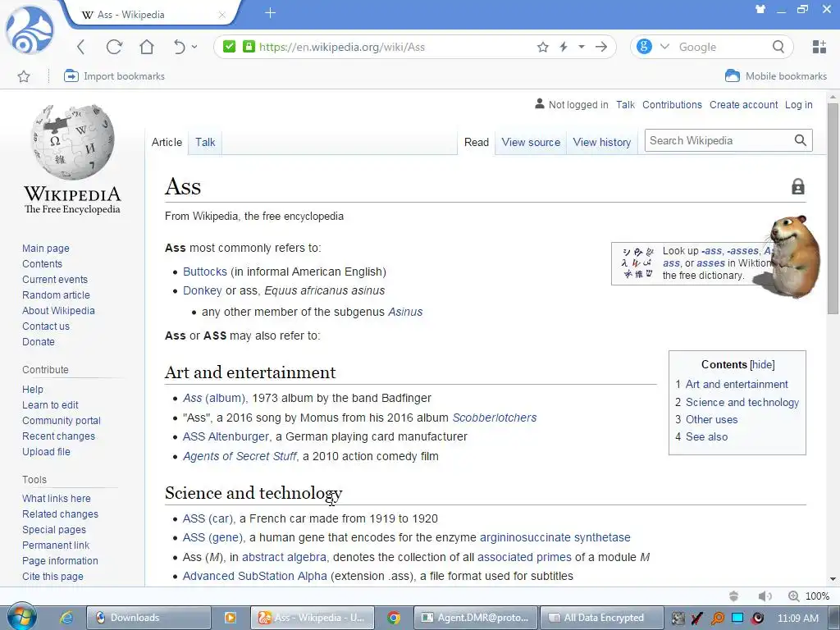Jump to Science and technology in Contents
840x630 pixels.
pyautogui.click(x=742, y=402)
